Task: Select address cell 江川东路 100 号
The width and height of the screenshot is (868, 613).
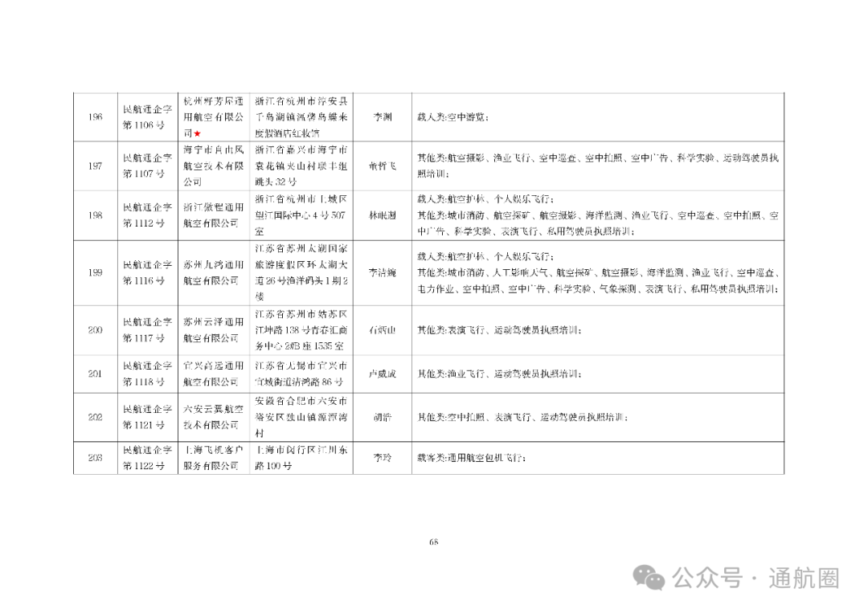Action: pyautogui.click(x=301, y=457)
